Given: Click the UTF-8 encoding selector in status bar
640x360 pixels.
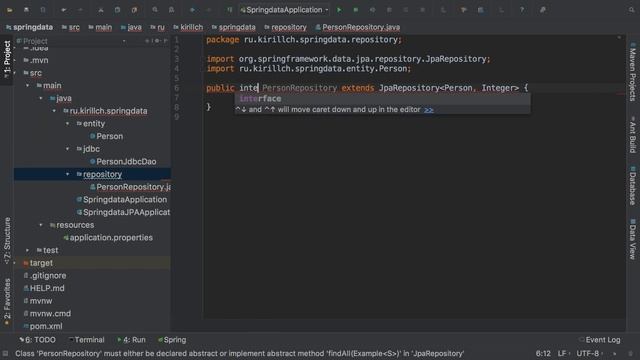Looking at the screenshot, I should pyautogui.click(x=589, y=353).
